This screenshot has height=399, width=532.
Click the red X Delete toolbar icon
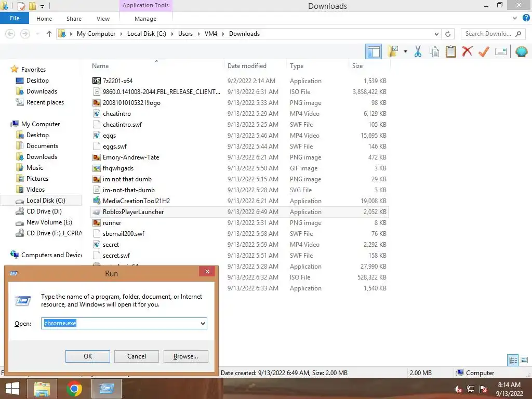[x=467, y=51]
